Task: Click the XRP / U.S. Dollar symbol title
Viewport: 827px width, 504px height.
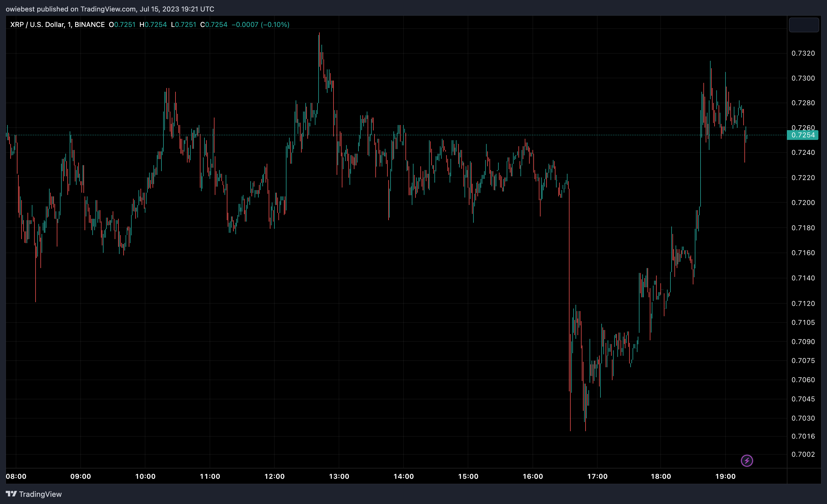Action: coord(37,24)
